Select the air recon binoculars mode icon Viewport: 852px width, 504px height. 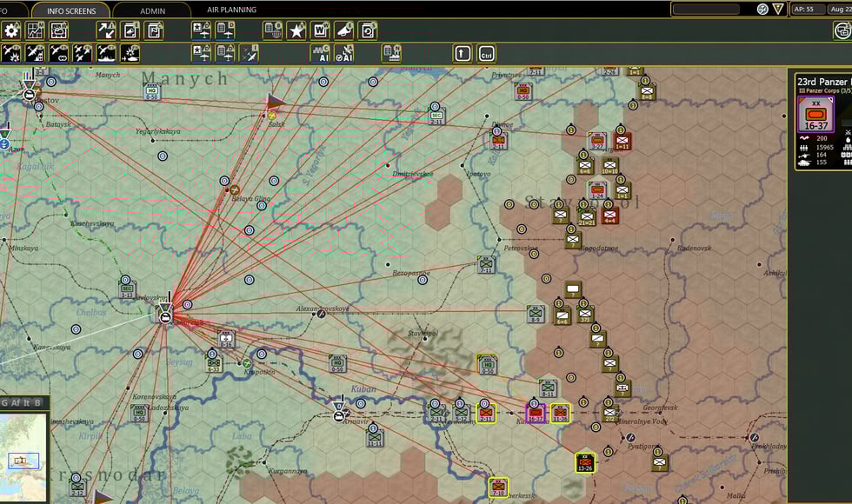pyautogui.click(x=59, y=54)
